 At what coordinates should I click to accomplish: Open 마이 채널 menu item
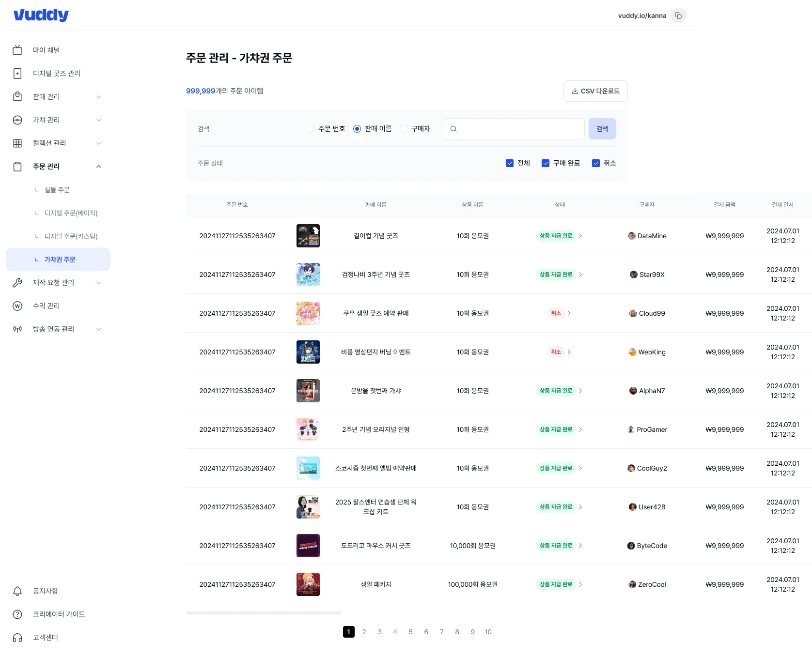click(x=58, y=50)
